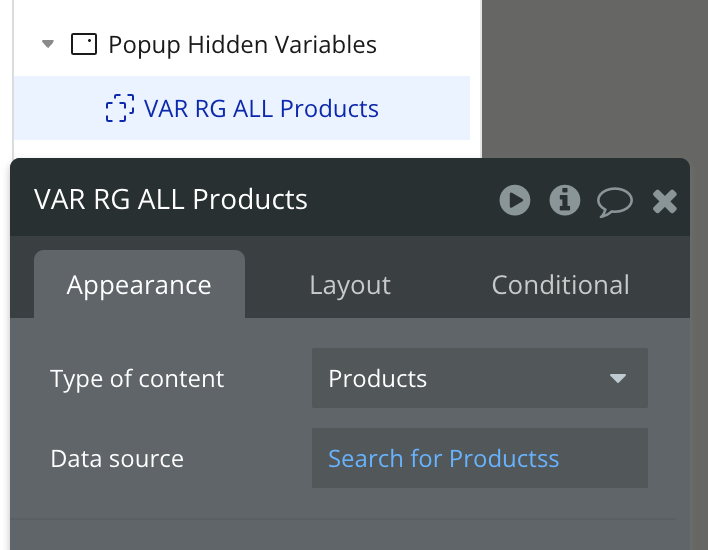Switch to the Appearance tab
The width and height of the screenshot is (708, 550).
click(x=140, y=284)
